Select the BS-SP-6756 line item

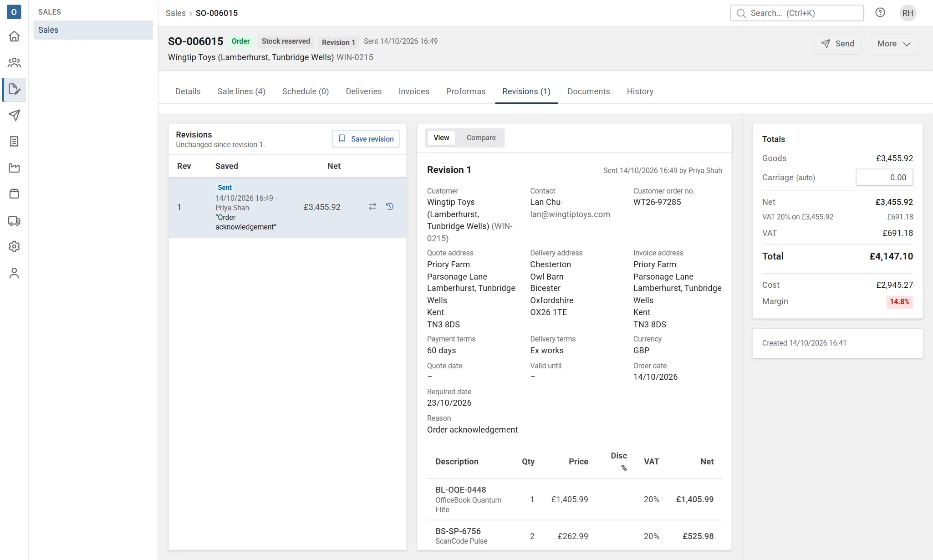pos(575,536)
